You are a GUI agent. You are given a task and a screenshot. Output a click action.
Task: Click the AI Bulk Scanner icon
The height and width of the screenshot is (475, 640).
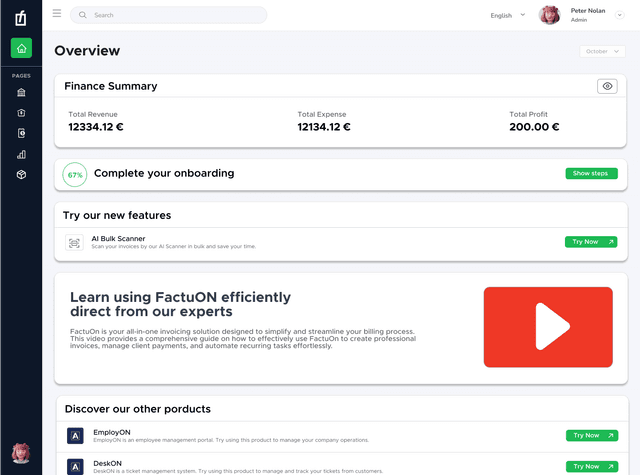(74, 243)
